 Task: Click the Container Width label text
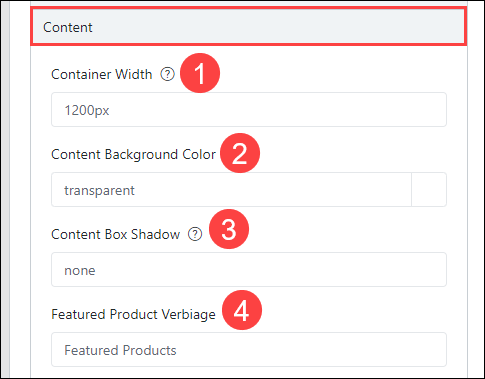point(102,74)
